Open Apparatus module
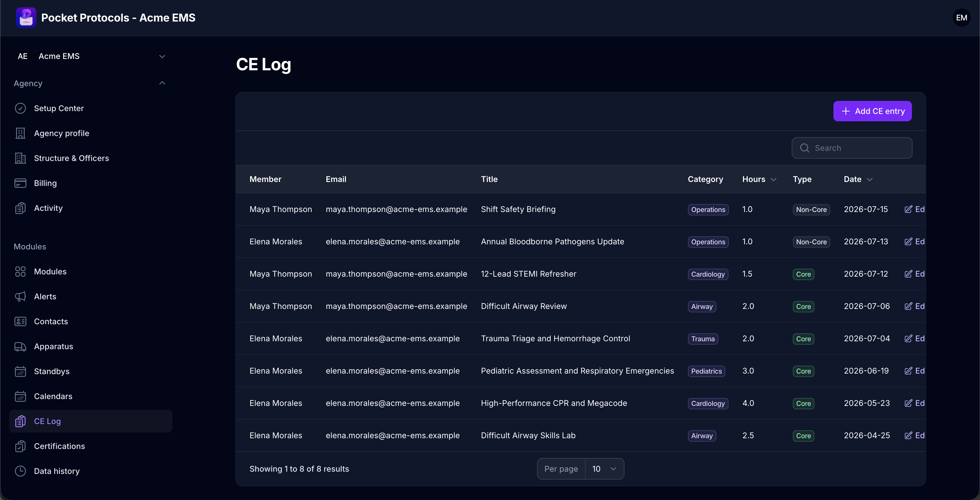The width and height of the screenshot is (980, 500). point(90,346)
